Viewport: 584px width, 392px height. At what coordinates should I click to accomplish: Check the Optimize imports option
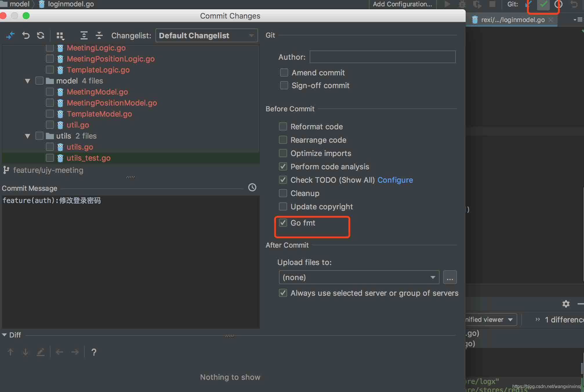[283, 153]
